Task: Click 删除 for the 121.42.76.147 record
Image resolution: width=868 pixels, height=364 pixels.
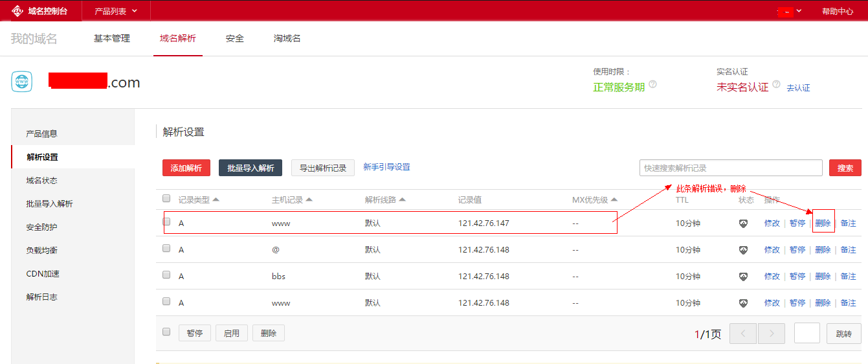Action: click(x=823, y=223)
